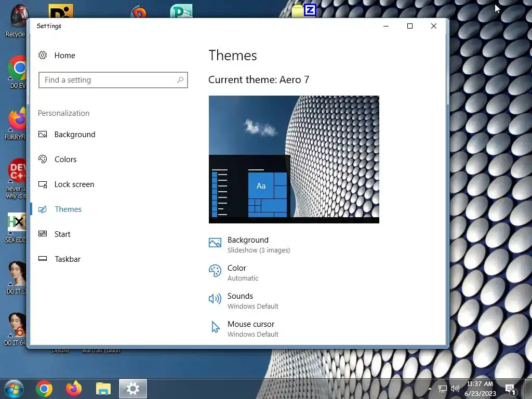
Task: Select the Dev-C++ desktop shortcut
Action: pos(16,179)
